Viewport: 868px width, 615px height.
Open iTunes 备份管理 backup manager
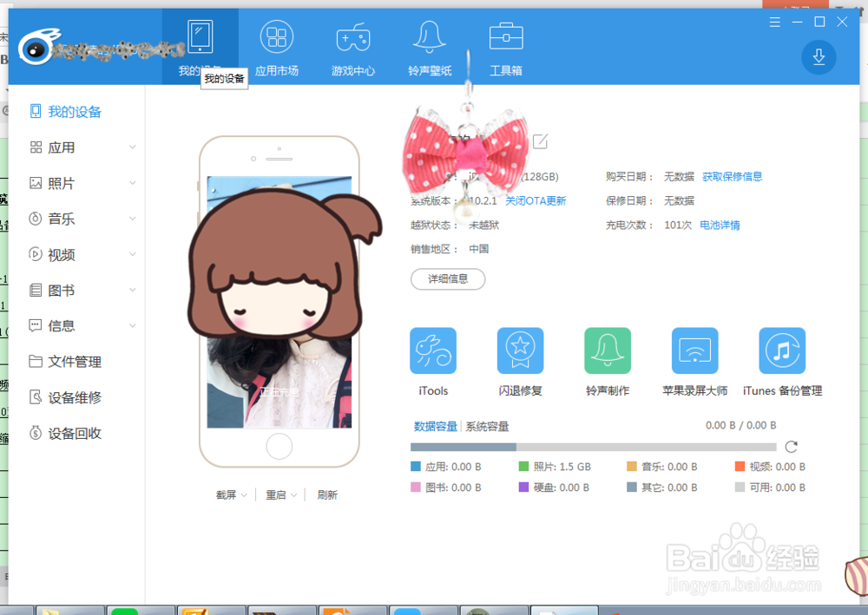click(781, 350)
